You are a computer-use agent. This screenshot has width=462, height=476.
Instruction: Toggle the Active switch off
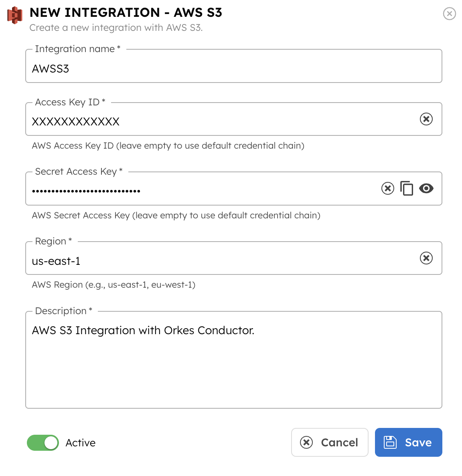43,443
